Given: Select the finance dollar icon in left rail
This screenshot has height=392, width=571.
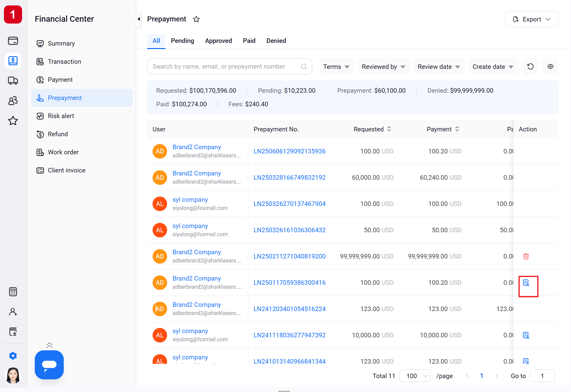Looking at the screenshot, I should (x=13, y=60).
